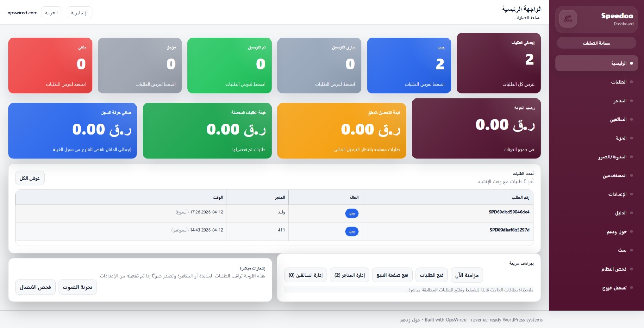The height and width of the screenshot is (328, 644).
Task: Open حول ودعم sidebar menu item
Action: 596,231
